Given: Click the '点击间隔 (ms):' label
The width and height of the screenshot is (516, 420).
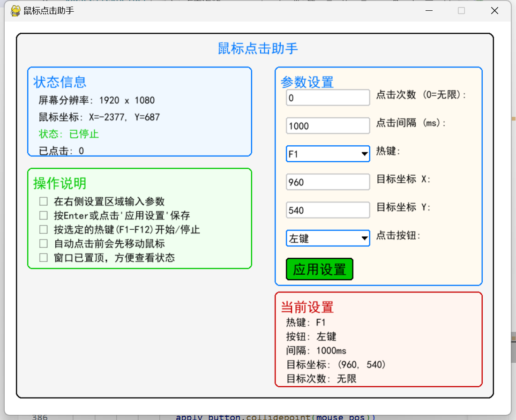Looking at the screenshot, I should [x=411, y=123].
